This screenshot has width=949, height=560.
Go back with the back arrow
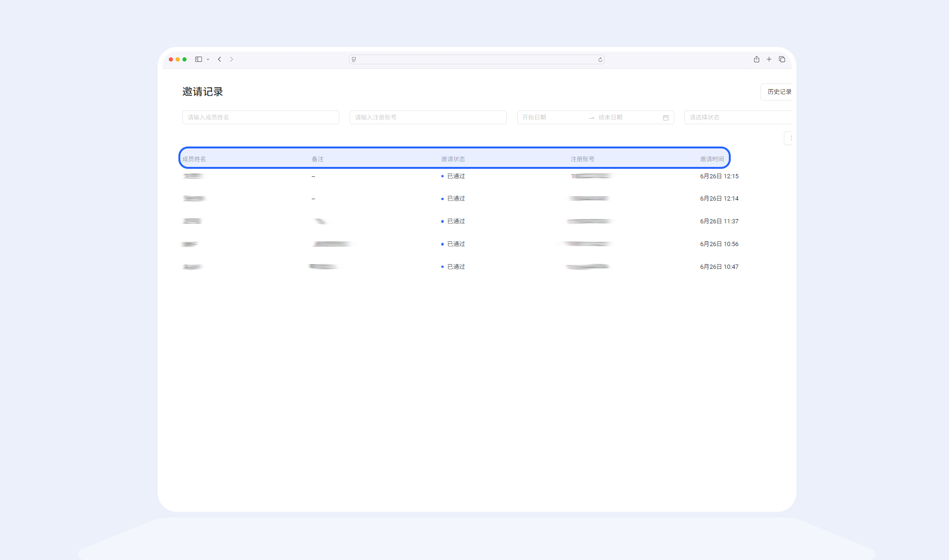(220, 59)
